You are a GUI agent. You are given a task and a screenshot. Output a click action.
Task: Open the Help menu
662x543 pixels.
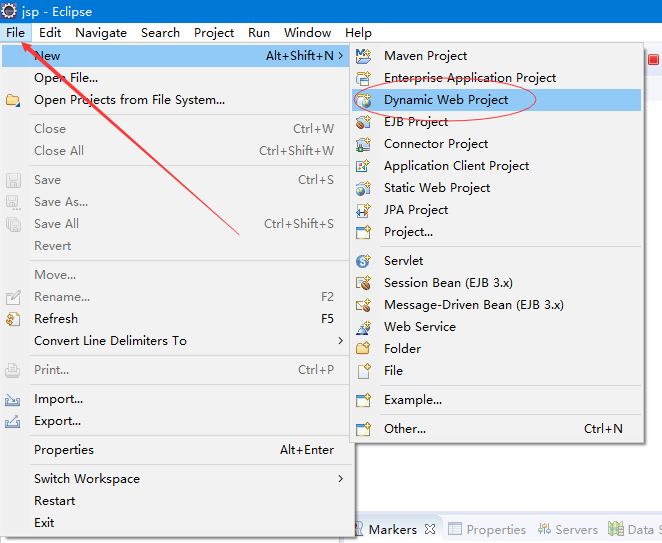click(x=358, y=33)
